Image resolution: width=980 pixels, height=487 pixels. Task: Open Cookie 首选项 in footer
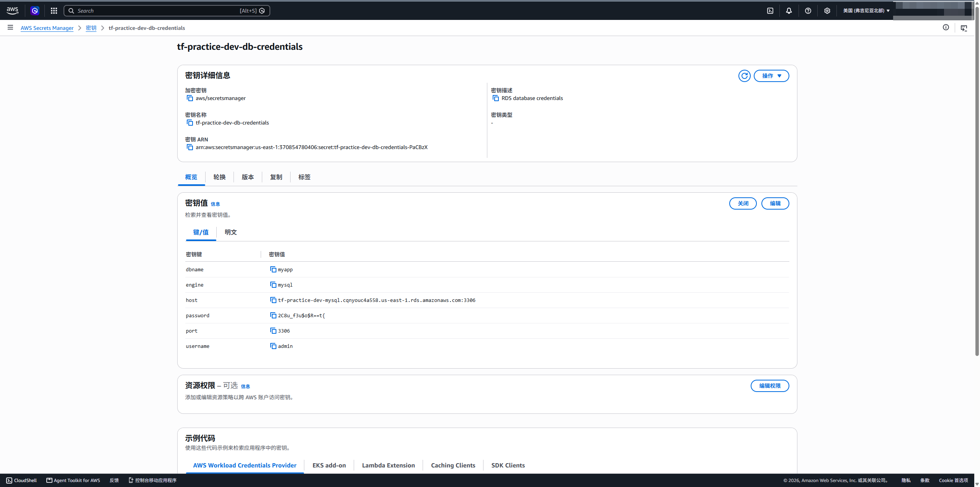[954, 480]
